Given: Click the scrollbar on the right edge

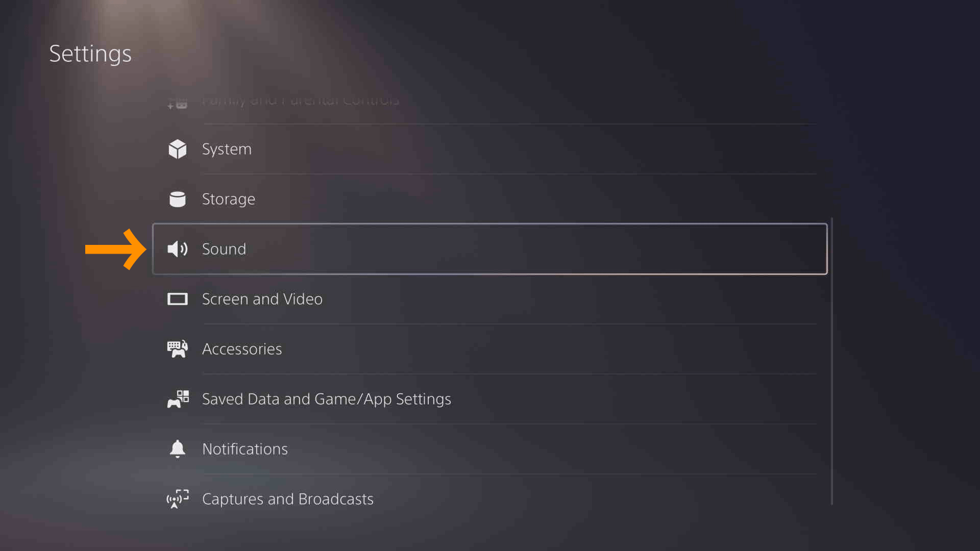Looking at the screenshot, I should (832, 357).
